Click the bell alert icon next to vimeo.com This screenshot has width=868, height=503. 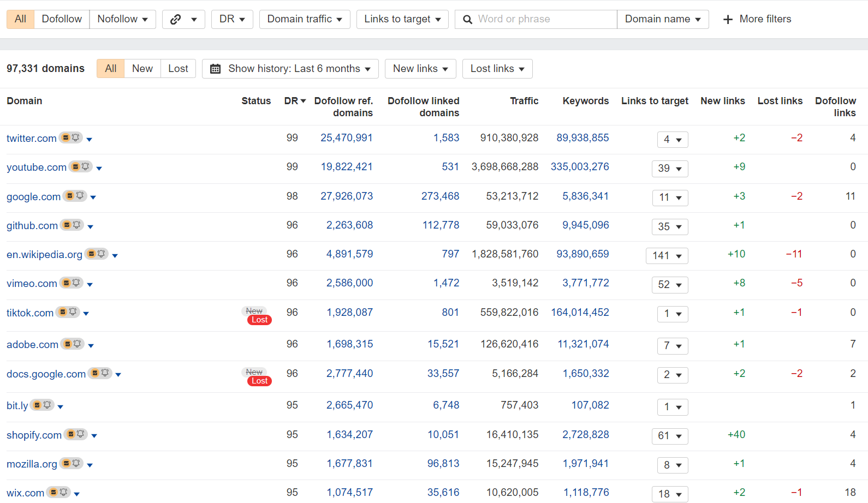[x=76, y=283]
